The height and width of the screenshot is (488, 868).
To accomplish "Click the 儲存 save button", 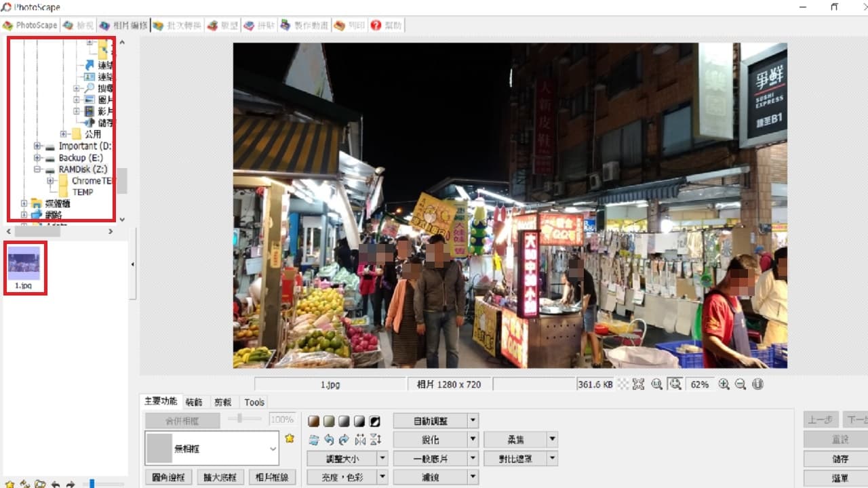I will click(x=840, y=459).
